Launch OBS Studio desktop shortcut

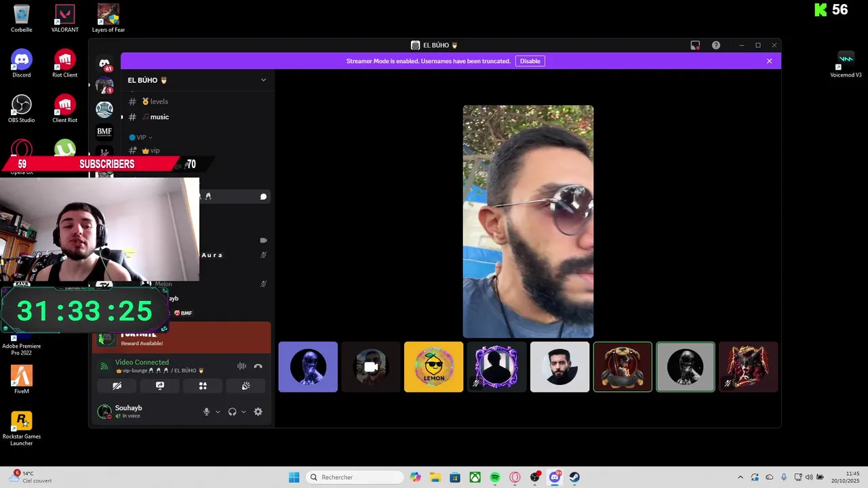[x=22, y=109]
